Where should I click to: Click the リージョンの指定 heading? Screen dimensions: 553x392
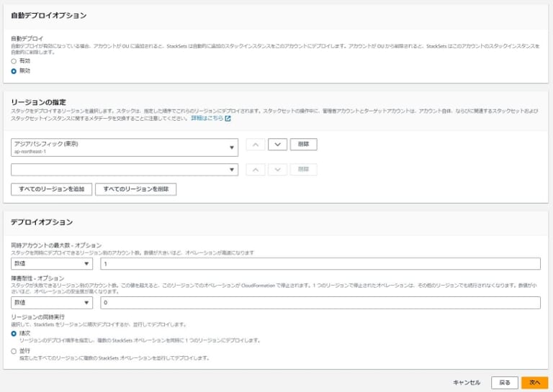pyautogui.click(x=38, y=102)
